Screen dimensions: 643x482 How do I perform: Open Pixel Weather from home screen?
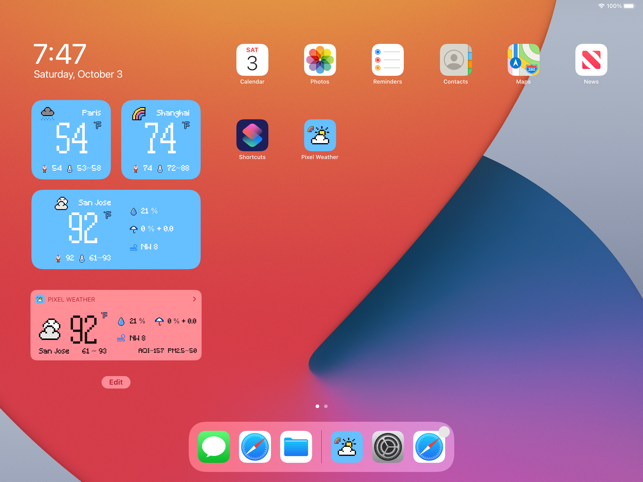(320, 135)
